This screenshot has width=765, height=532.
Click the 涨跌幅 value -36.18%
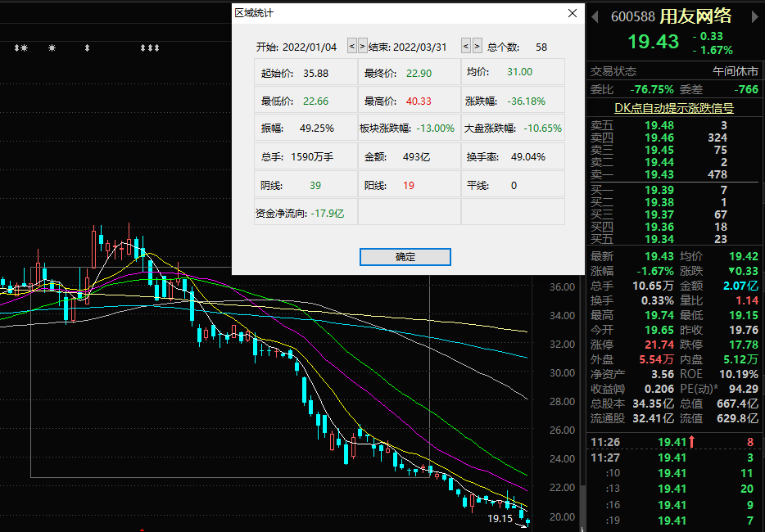527,101
